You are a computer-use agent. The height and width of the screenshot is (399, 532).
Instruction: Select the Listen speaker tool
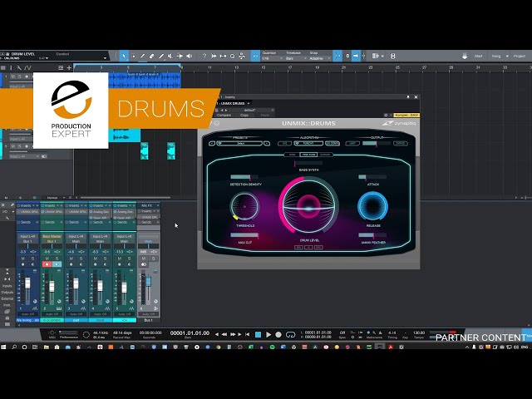[189, 56]
